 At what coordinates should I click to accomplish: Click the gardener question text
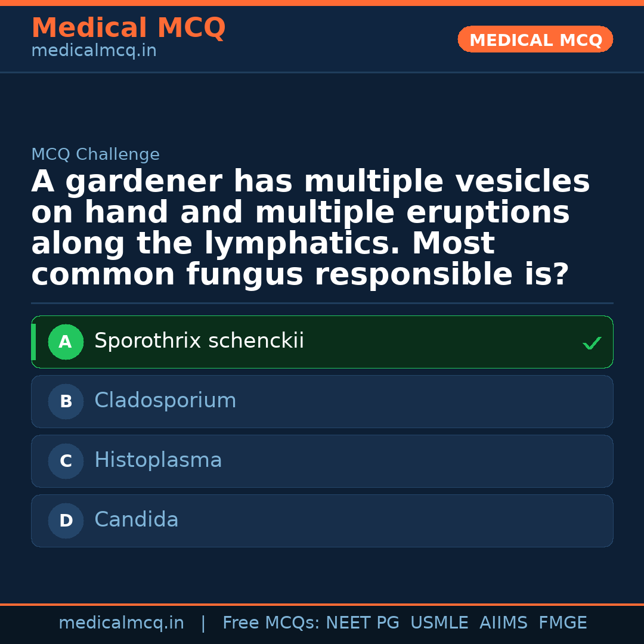pos(310,228)
